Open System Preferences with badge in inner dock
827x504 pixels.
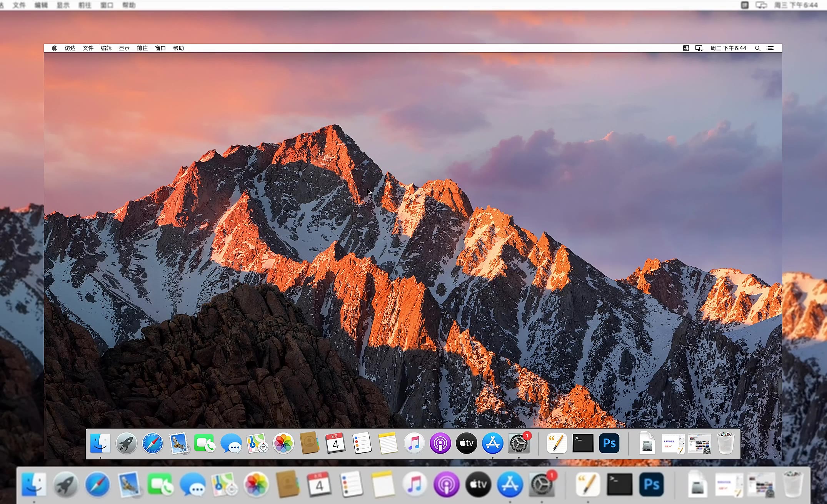coord(519,444)
